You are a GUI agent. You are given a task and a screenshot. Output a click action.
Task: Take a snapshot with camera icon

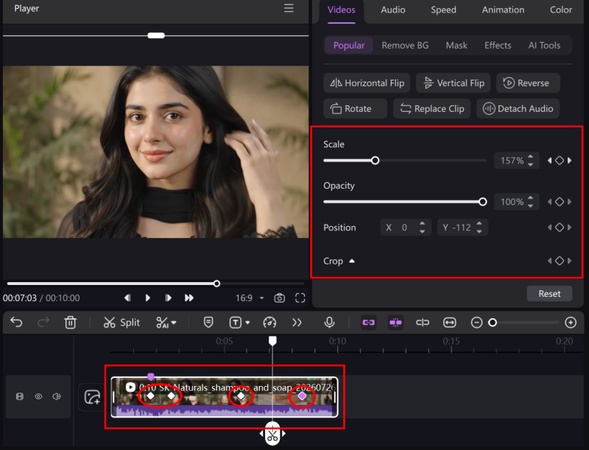click(279, 298)
